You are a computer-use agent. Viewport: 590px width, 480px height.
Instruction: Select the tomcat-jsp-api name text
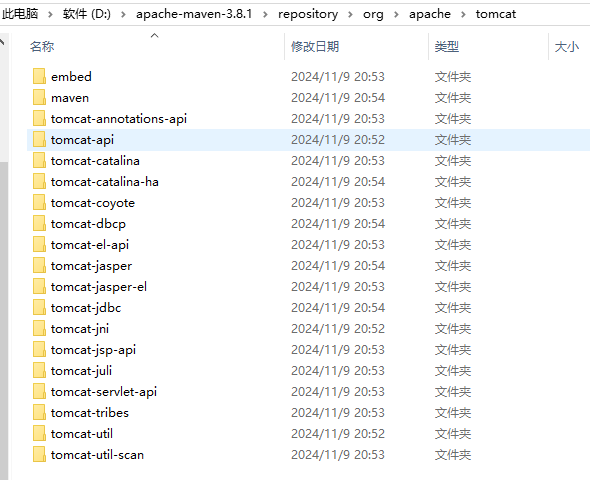[x=93, y=350]
